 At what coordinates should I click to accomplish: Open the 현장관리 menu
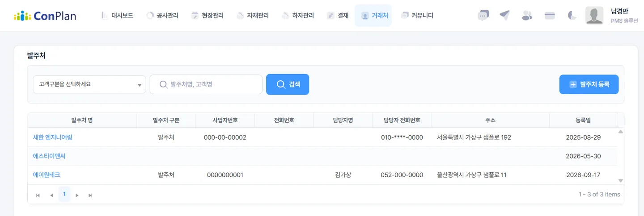[208, 16]
